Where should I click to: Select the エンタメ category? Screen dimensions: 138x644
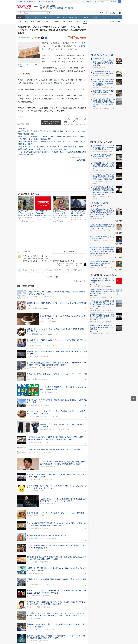pyautogui.click(x=47, y=21)
